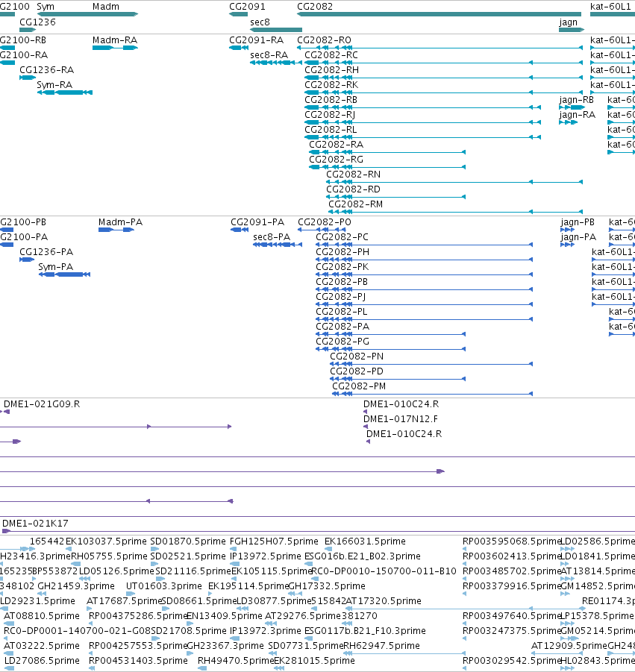
Task: Choose transcript CG2082-RA
Action: pyautogui.click(x=336, y=145)
